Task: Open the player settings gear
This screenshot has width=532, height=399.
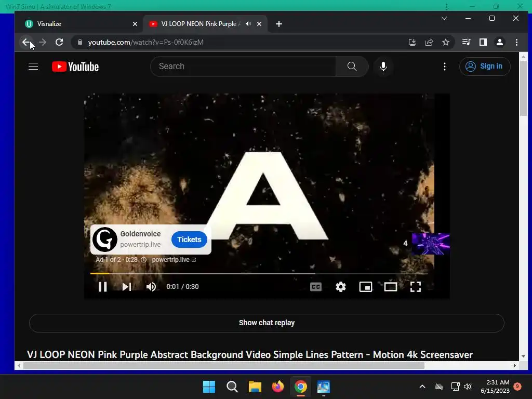Action: [341, 287]
